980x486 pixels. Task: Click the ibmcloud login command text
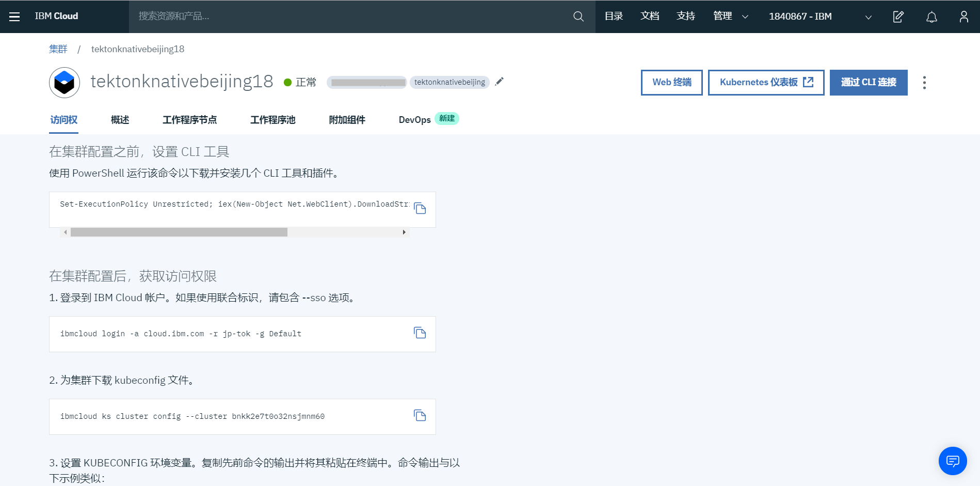coord(181,334)
